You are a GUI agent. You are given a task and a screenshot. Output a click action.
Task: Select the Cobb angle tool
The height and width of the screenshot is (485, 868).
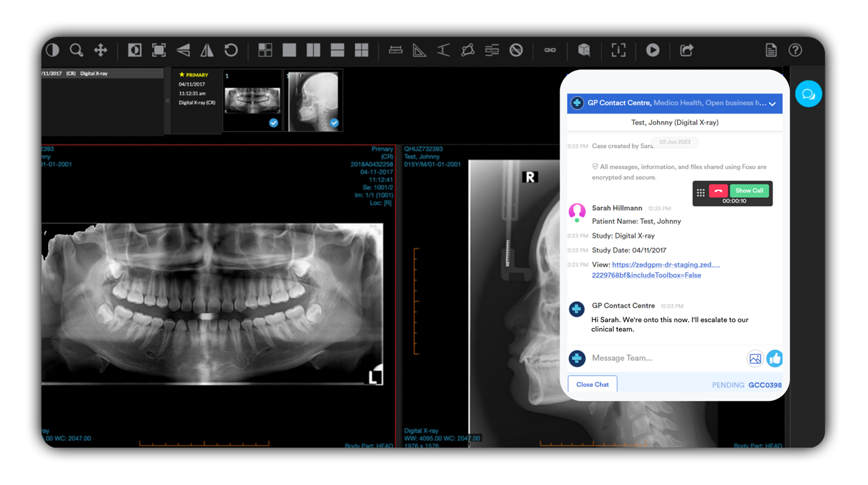click(x=443, y=50)
